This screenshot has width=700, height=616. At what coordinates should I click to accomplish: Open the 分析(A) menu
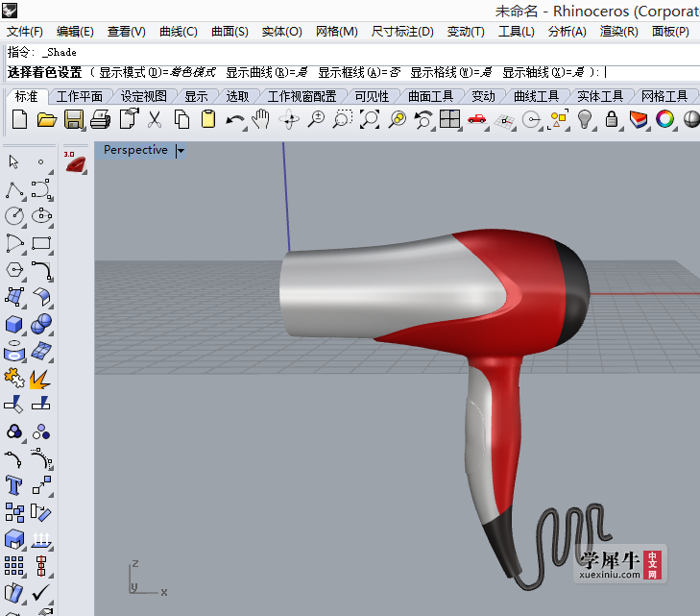pos(567,32)
